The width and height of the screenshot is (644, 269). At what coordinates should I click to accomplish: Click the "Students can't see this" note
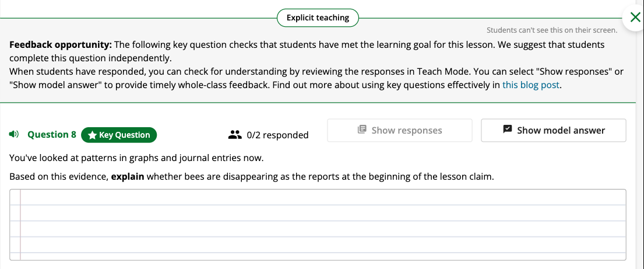551,30
